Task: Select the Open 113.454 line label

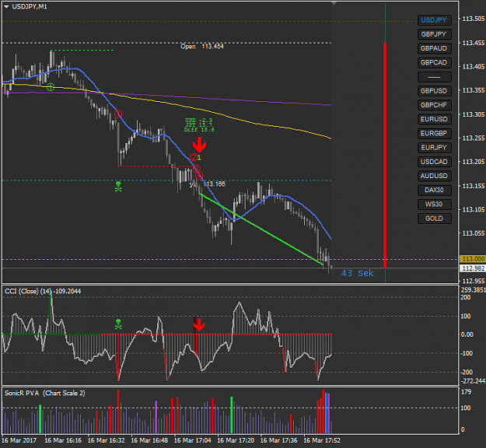Action: click(202, 47)
